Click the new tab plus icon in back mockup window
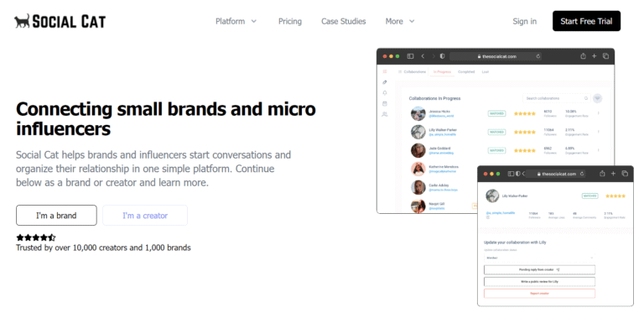This screenshot has height=318, width=644. pyautogui.click(x=594, y=56)
